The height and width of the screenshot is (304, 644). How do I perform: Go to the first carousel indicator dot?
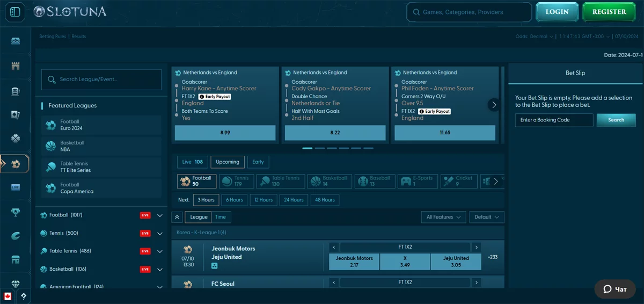(308, 148)
